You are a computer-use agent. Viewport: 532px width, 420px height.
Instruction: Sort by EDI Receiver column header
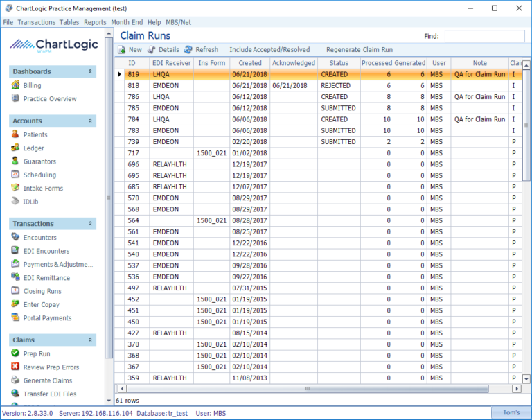coord(172,63)
